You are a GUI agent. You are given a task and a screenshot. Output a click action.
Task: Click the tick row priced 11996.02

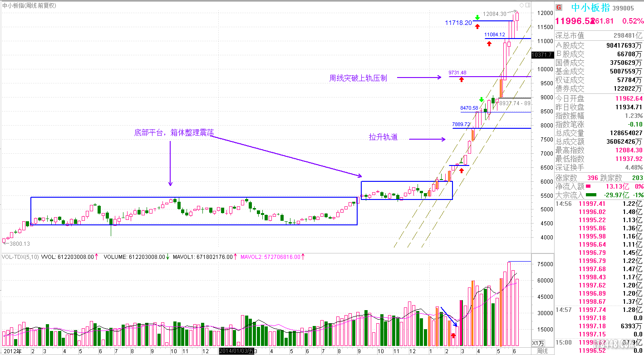pos(599,212)
